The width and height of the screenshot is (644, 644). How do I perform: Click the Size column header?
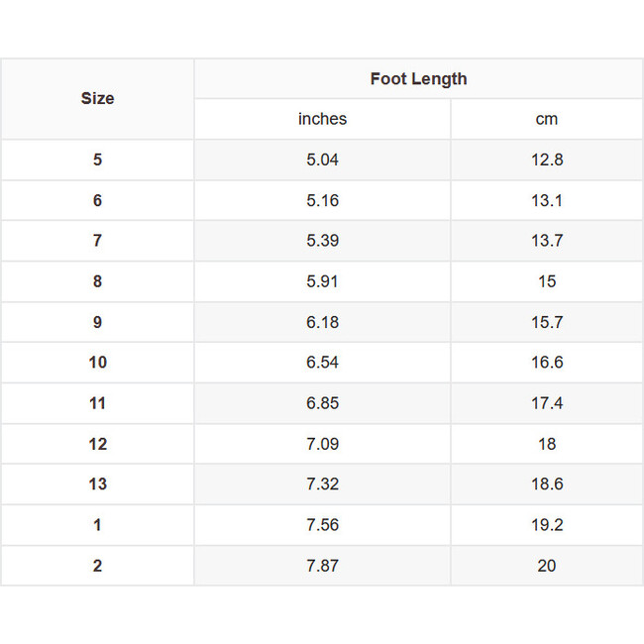[97, 98]
